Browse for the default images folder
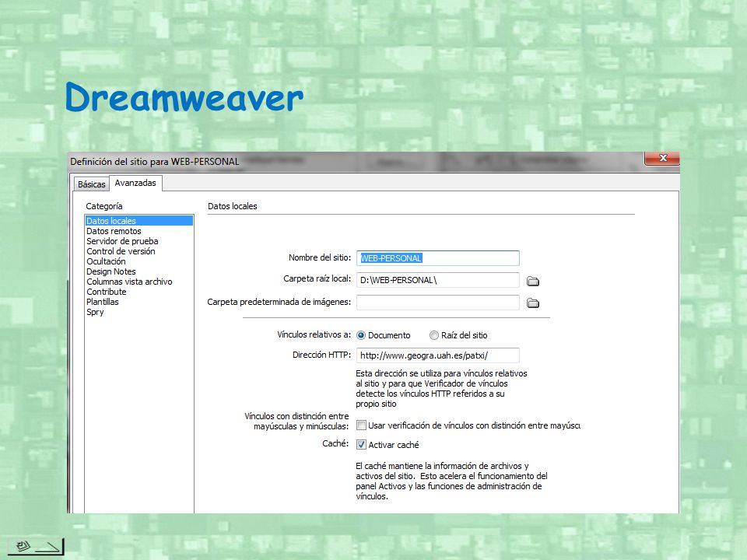Image resolution: width=747 pixels, height=560 pixels. [532, 303]
